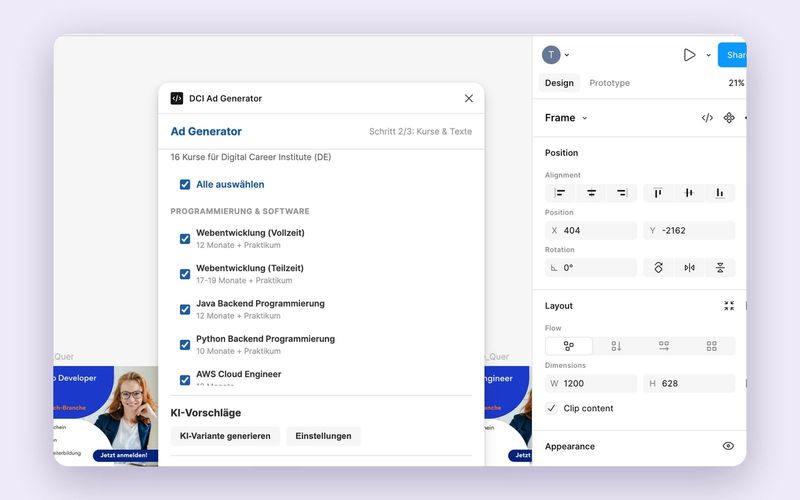
Task: Click the Jetzt anmelden! button in left ad
Action: click(124, 455)
